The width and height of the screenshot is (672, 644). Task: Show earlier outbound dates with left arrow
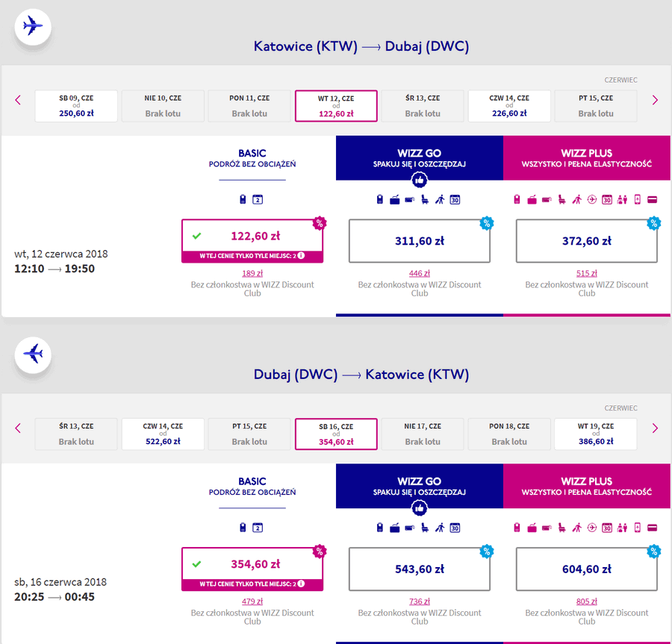coord(18,100)
